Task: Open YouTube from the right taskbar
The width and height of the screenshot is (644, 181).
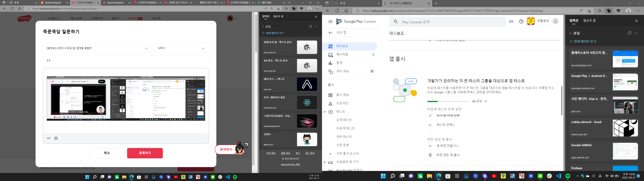Action: tap(494, 176)
